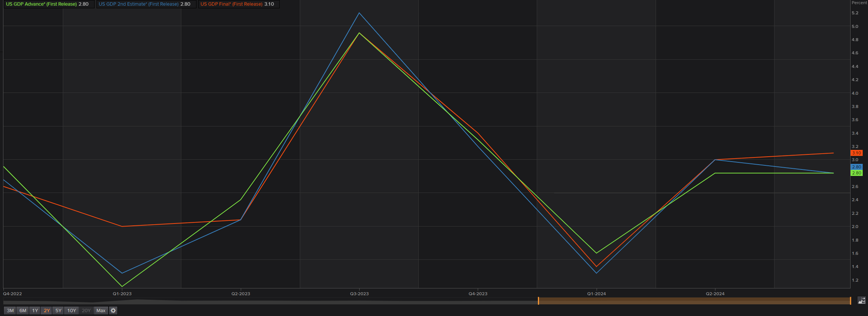The width and height of the screenshot is (868, 316).
Task: Click the blue 2.80 axis value tag
Action: click(x=856, y=167)
